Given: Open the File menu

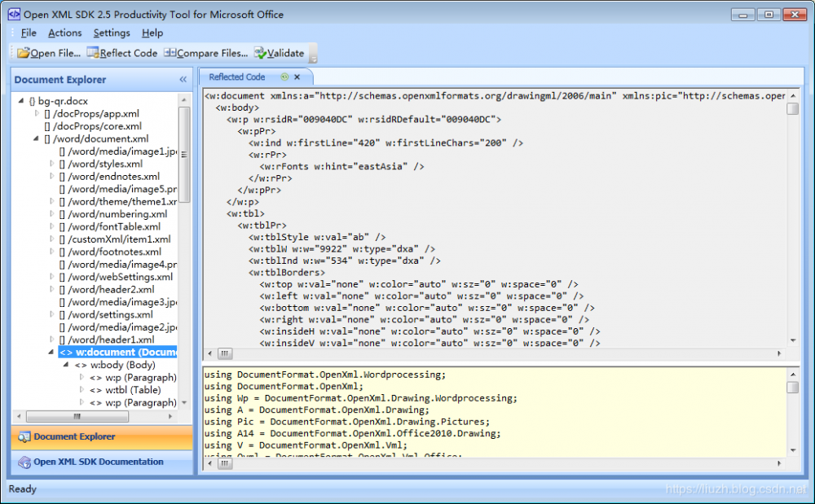Looking at the screenshot, I should point(29,33).
